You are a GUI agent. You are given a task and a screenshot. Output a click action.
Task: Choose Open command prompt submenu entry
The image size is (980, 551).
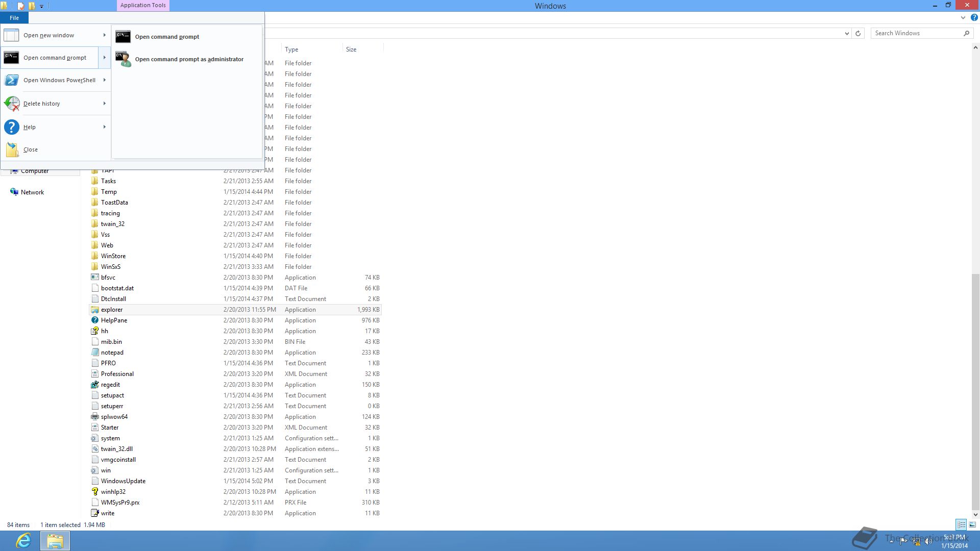point(187,37)
